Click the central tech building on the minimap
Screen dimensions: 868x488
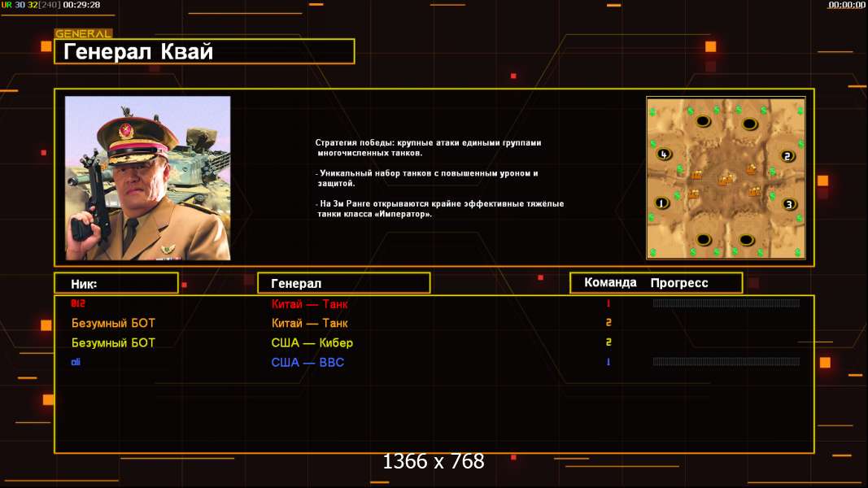click(x=726, y=180)
